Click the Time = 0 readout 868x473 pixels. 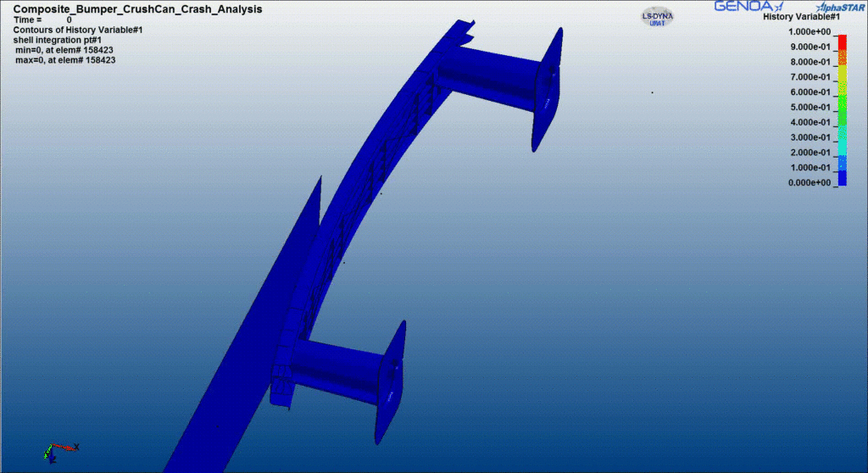pyautogui.click(x=42, y=19)
